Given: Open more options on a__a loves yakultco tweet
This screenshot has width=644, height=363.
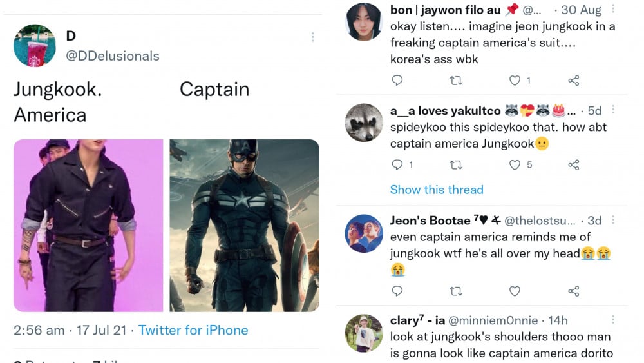Looking at the screenshot, I should pyautogui.click(x=612, y=110).
